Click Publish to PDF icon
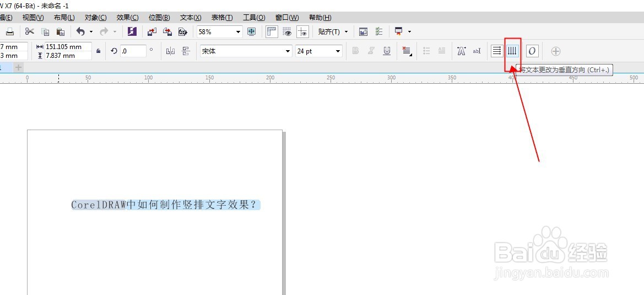This screenshot has height=295, width=644. tap(183, 31)
